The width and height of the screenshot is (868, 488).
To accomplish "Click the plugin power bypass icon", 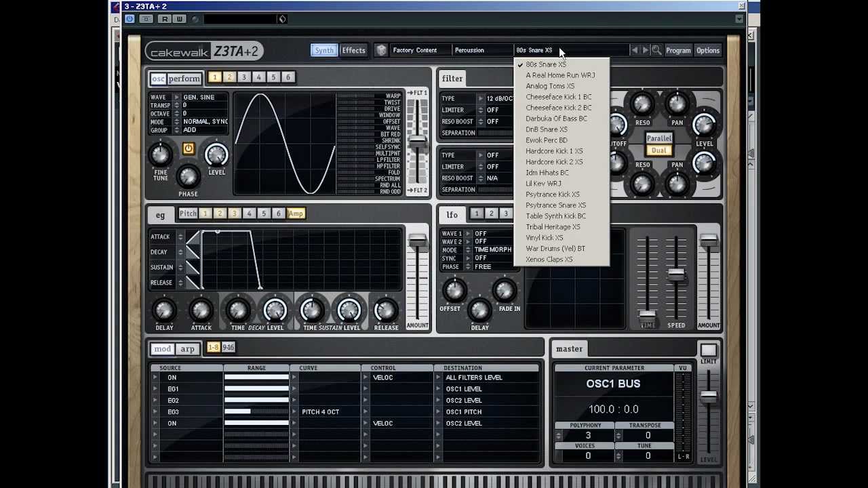I will click(130, 19).
